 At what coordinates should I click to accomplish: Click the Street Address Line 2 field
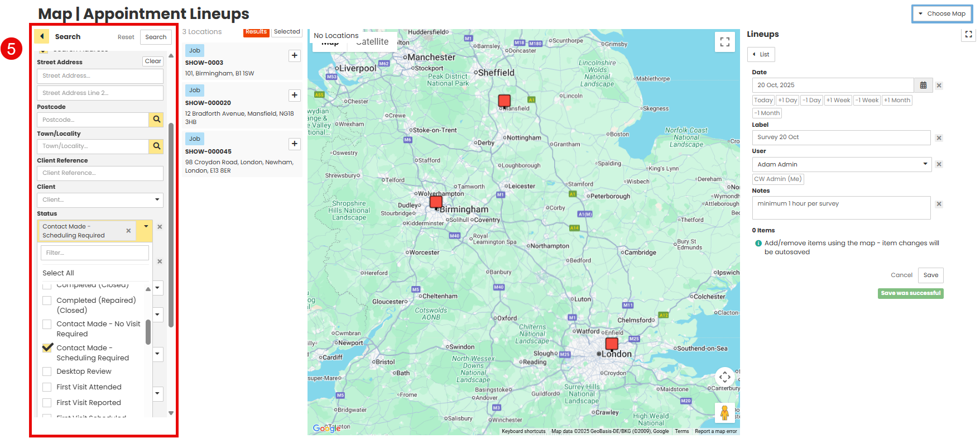[100, 93]
